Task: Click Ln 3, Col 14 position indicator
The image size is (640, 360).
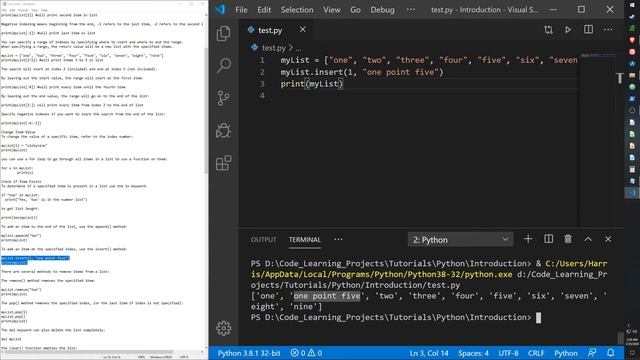Action: click(x=429, y=353)
